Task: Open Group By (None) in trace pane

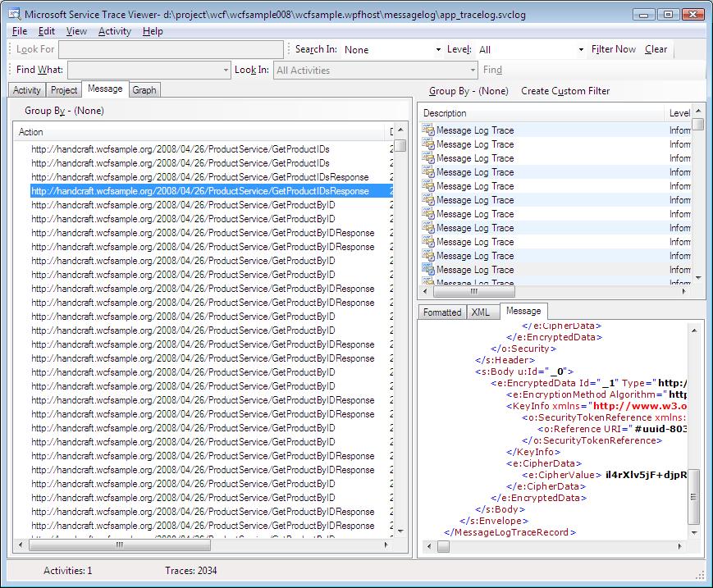Action: tap(468, 91)
